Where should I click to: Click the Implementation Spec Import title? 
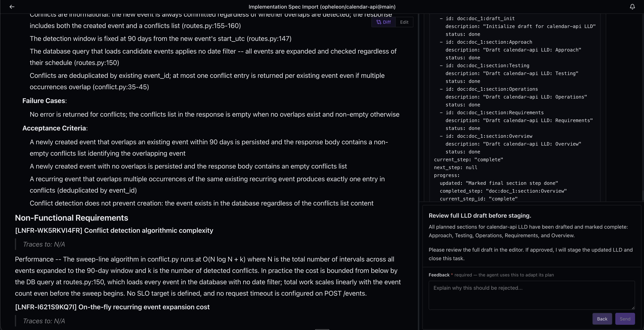pos(322,7)
